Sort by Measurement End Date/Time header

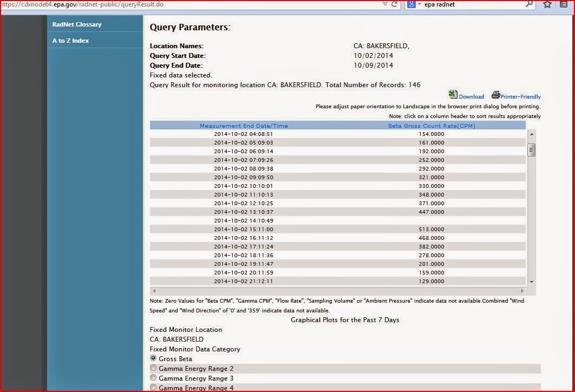click(x=244, y=126)
